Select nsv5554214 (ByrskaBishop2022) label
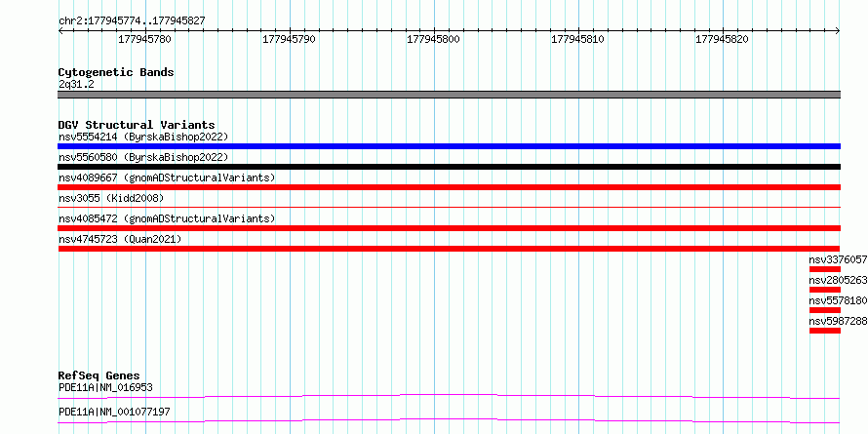The height and width of the screenshot is (434, 868). [143, 137]
